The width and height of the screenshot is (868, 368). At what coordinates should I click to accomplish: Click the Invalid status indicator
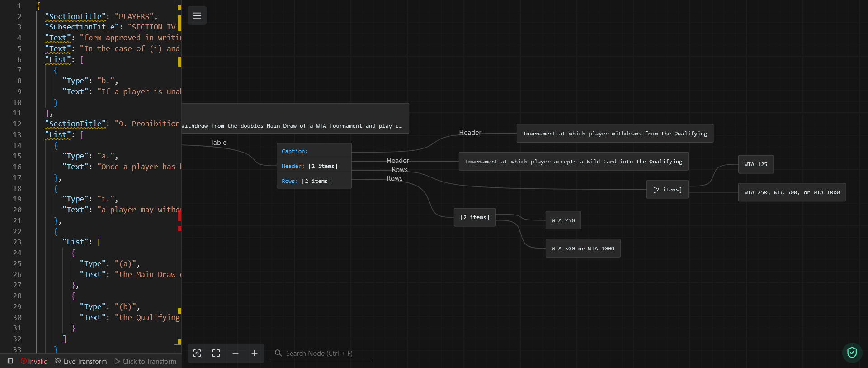tap(34, 361)
